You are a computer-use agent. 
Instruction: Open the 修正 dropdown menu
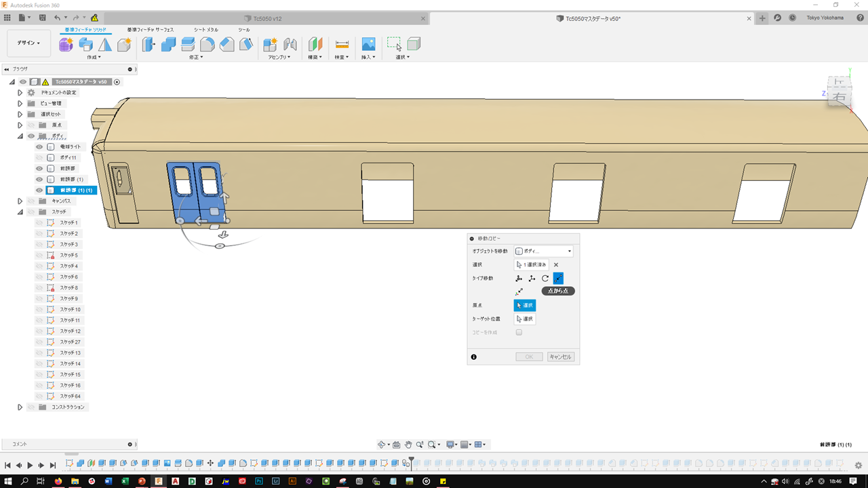click(x=196, y=57)
